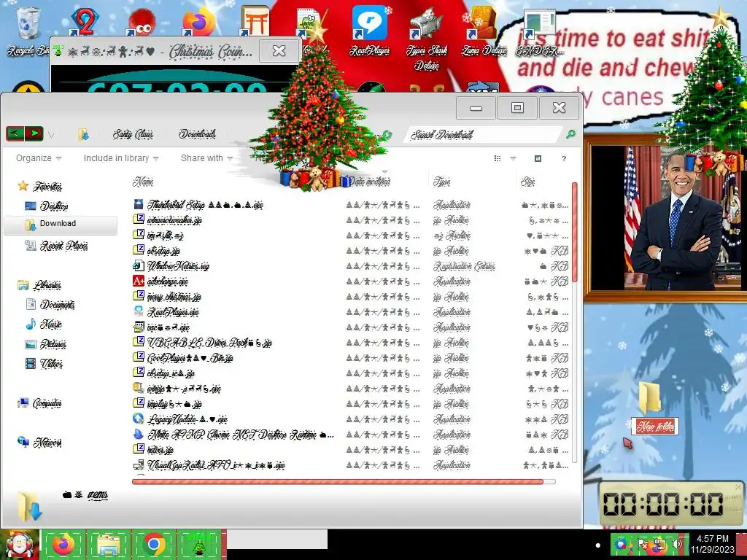This screenshot has width=747, height=560.
Task: Select Download in the navigation pane
Action: tap(61, 225)
